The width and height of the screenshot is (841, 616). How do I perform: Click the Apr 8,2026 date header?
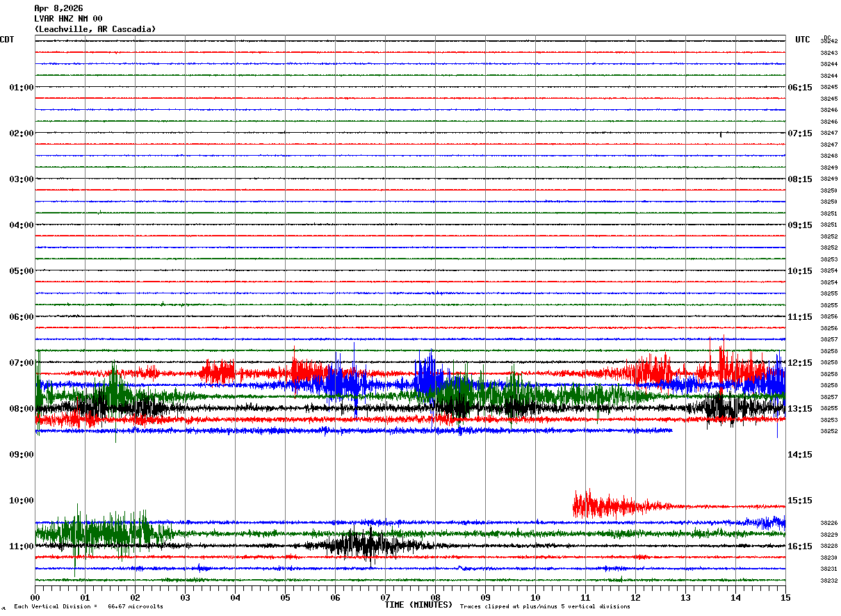pyautogui.click(x=58, y=8)
